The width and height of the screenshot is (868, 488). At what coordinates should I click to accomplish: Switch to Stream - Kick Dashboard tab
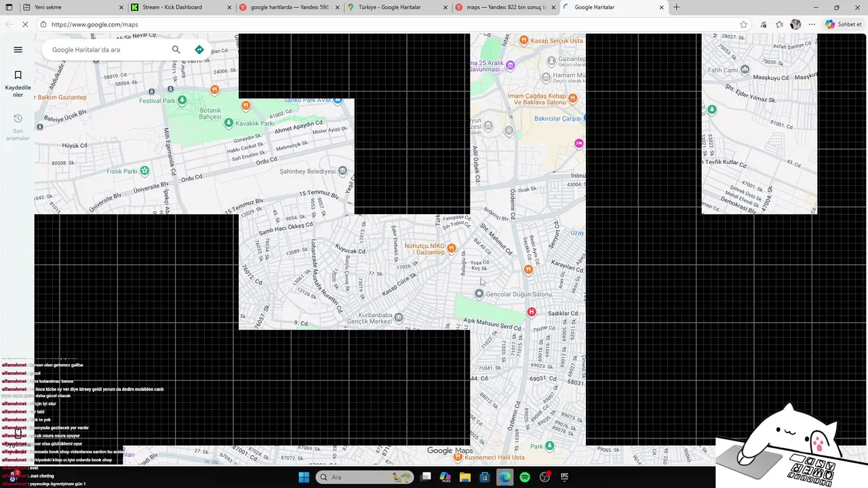pos(181,7)
